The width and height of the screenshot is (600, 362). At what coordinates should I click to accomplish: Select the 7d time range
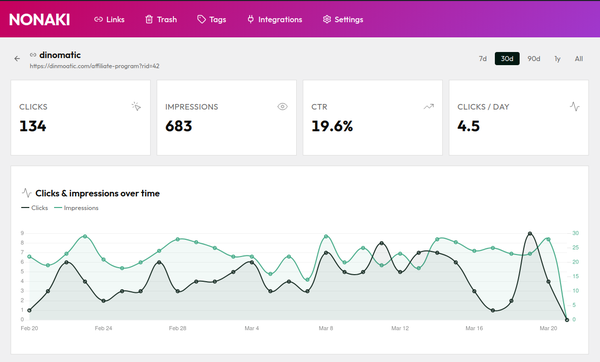(x=483, y=59)
